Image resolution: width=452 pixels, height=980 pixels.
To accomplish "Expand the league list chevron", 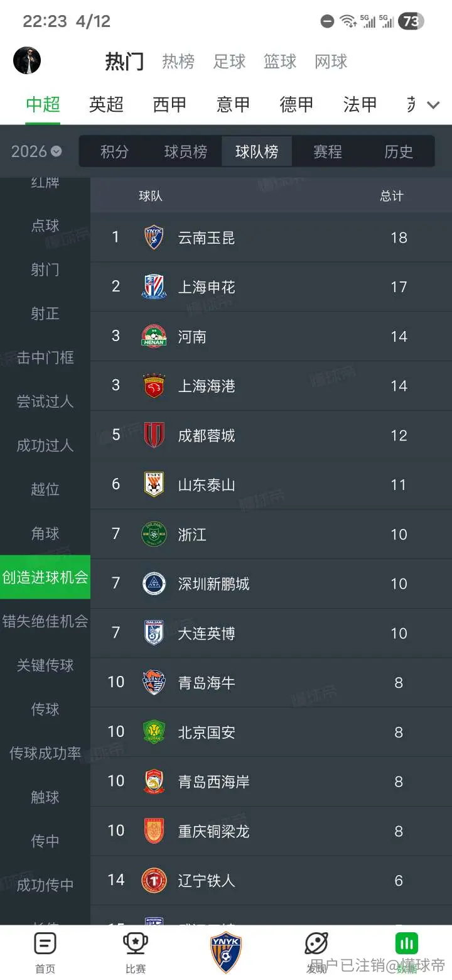I will tap(433, 104).
